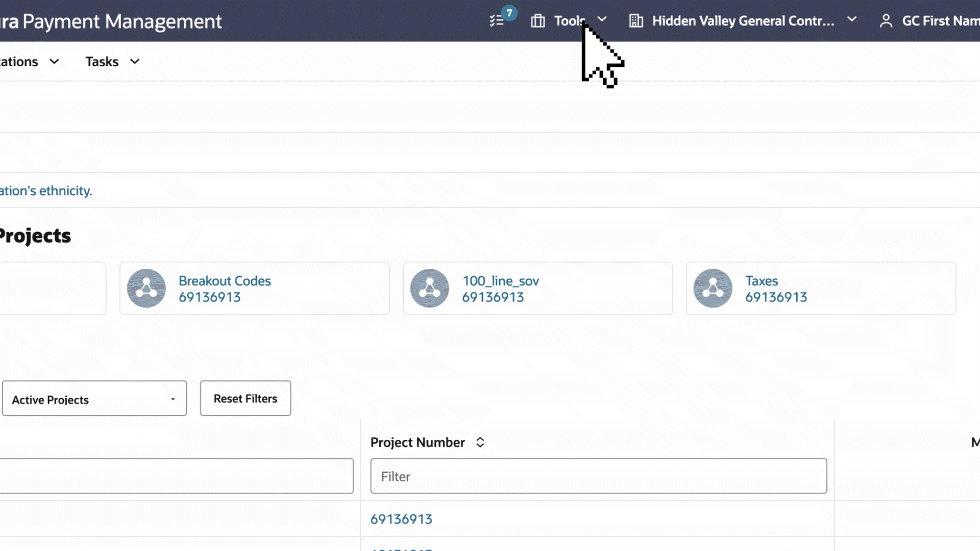Open the Breakout Codes project link
This screenshot has width=980, height=551.
pyautogui.click(x=225, y=281)
